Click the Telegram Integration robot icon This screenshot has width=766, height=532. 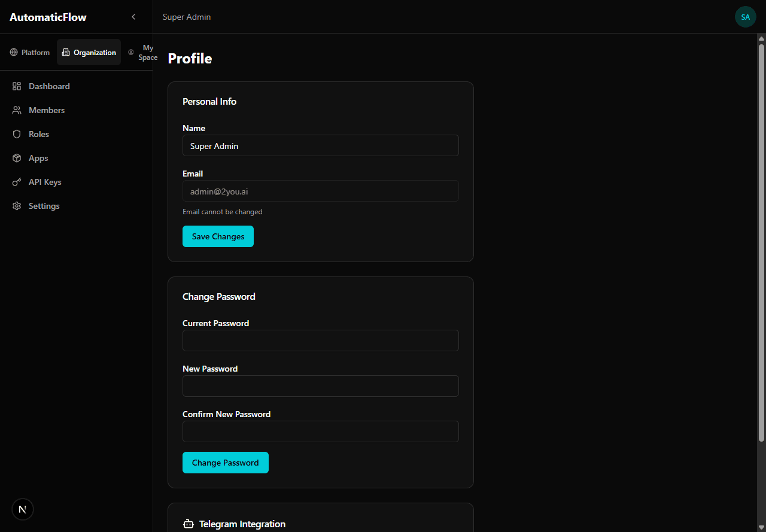tap(187, 524)
